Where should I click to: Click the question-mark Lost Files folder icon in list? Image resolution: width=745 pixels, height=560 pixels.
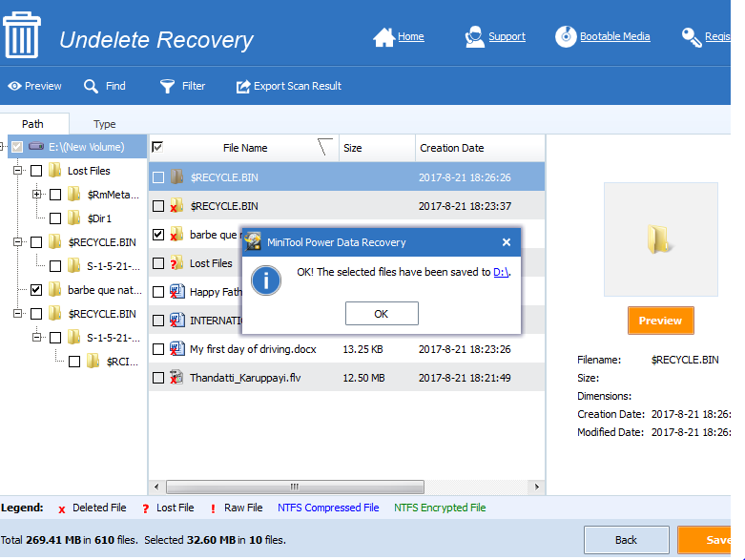tap(176, 262)
